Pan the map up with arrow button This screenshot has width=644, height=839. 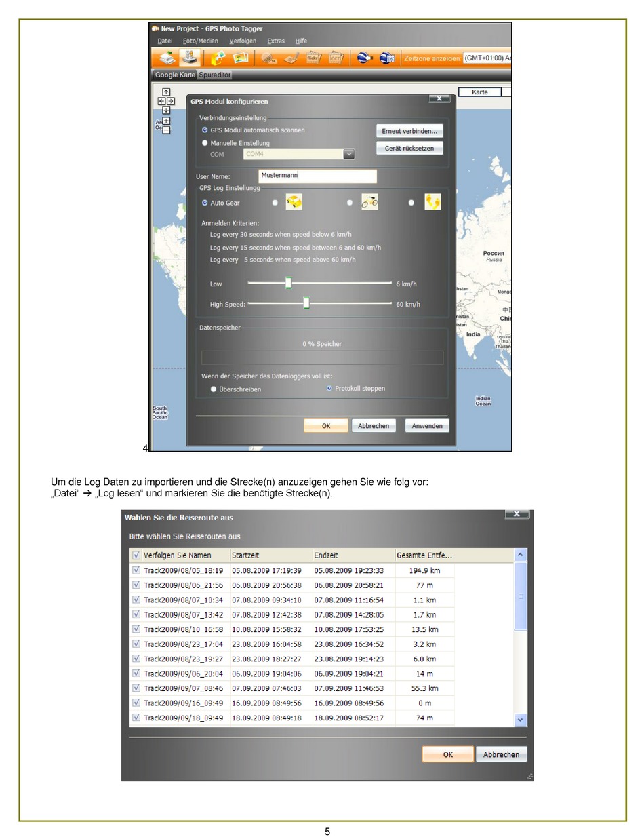coord(166,92)
